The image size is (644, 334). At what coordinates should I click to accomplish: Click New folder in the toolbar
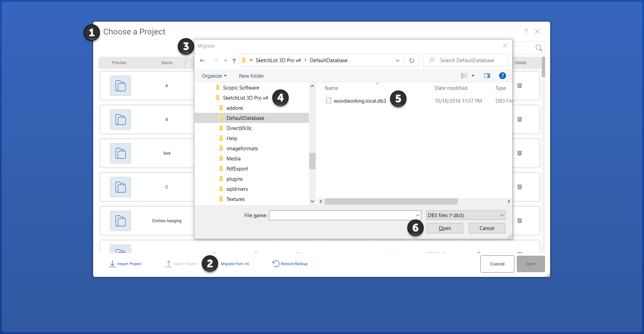(251, 76)
